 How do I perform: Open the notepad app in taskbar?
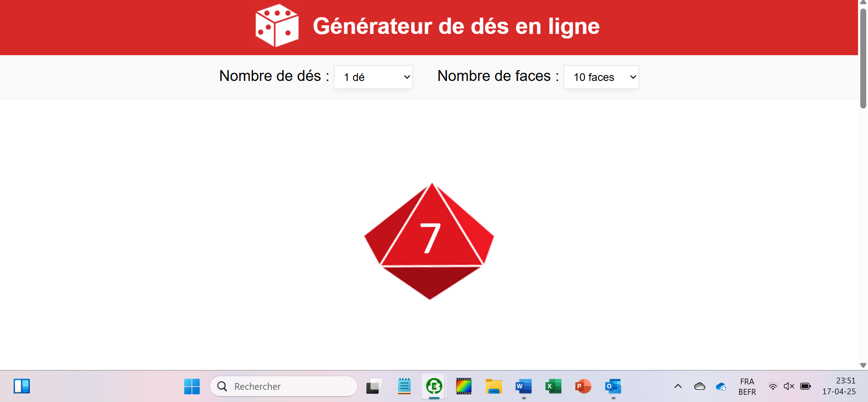point(404,386)
